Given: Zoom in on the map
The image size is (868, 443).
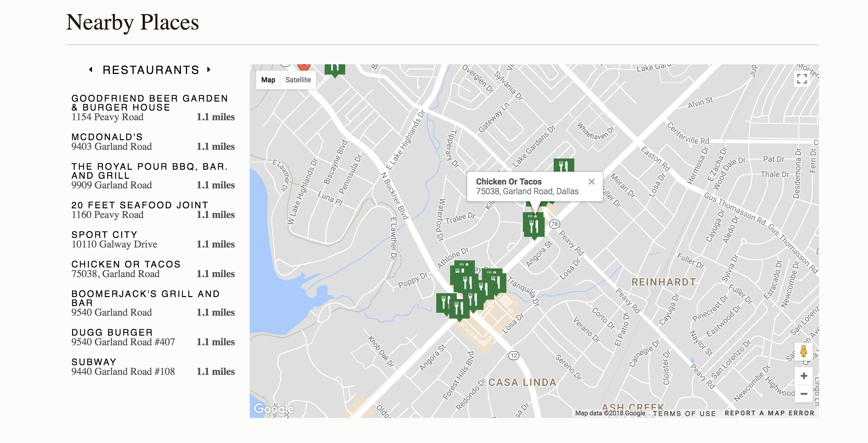Looking at the screenshot, I should [x=803, y=376].
